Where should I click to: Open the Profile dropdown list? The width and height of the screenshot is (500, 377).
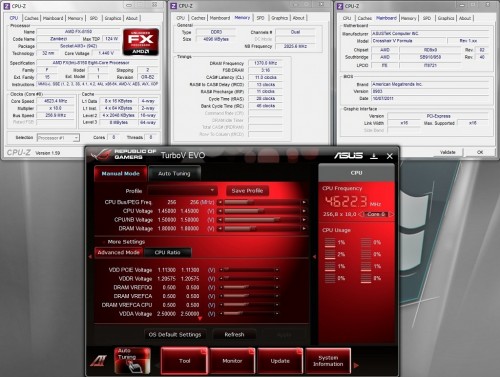tap(183, 191)
